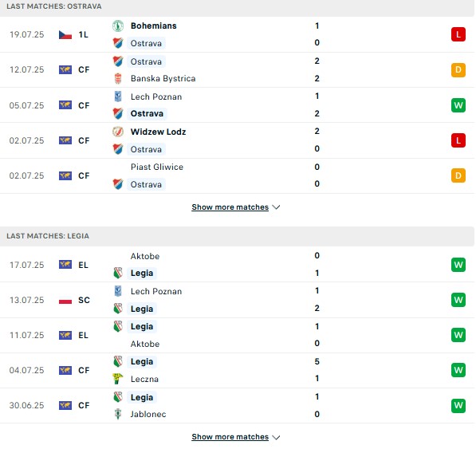The image size is (476, 449).
Task: Click the Czech flag next to 1L
Action: click(x=65, y=35)
